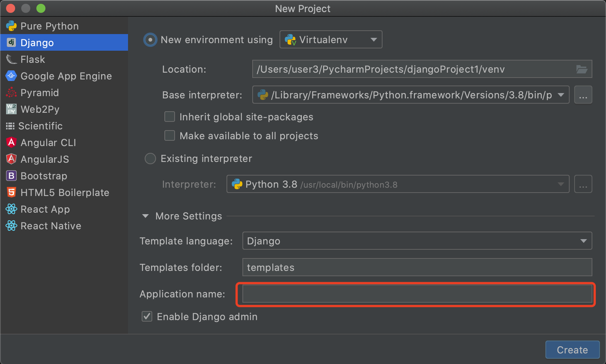
Task: Uncheck Enable Django admin checkbox
Action: [147, 317]
